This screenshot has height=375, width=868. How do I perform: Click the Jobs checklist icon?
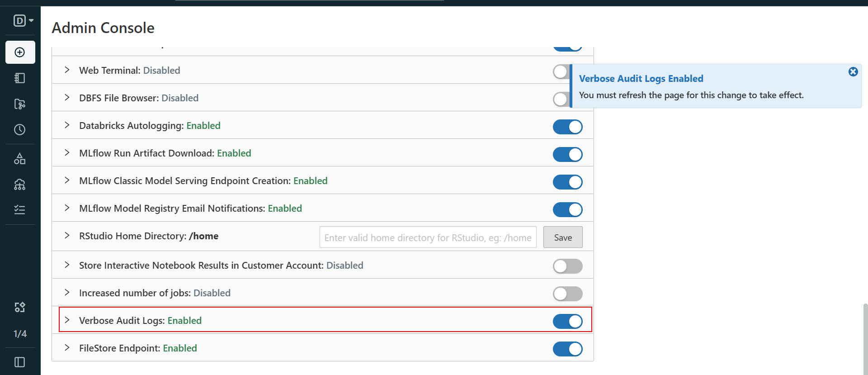[x=20, y=209]
